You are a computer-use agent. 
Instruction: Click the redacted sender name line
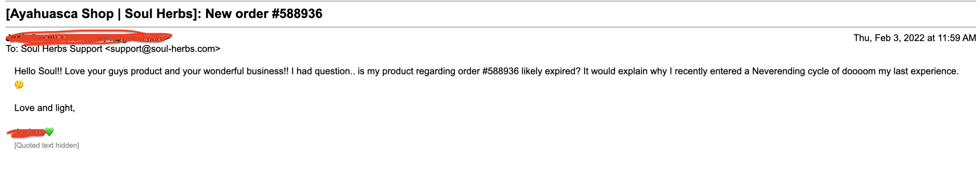click(x=88, y=38)
